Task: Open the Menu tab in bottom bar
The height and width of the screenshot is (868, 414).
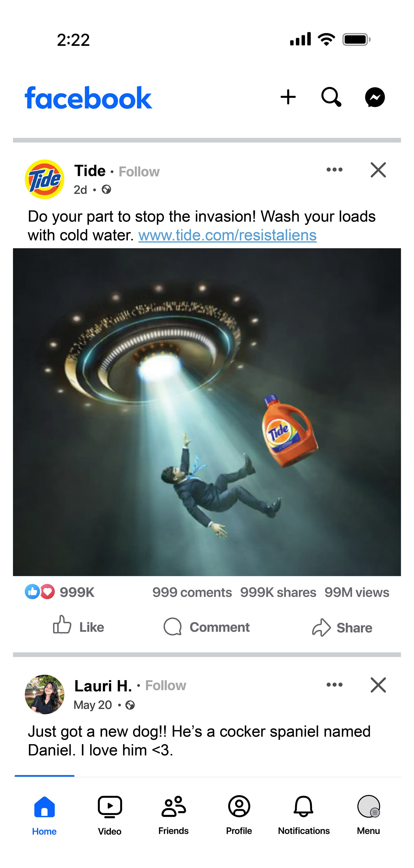Action: point(368,815)
